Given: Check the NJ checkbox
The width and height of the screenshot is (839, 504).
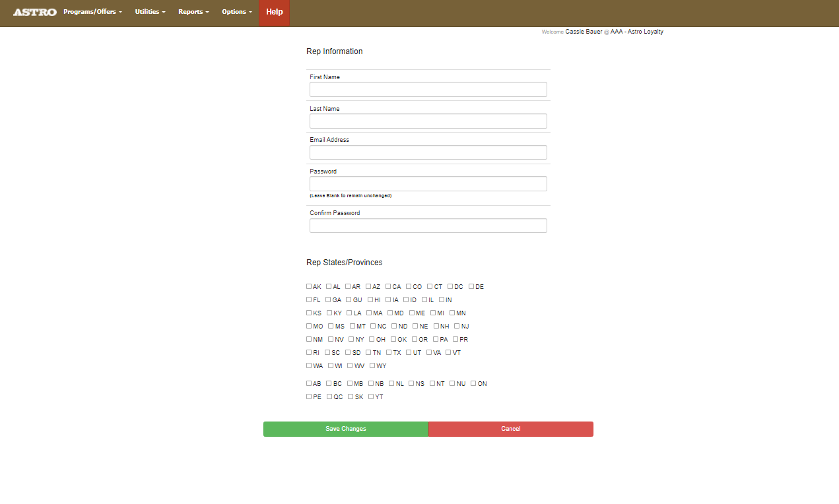Looking at the screenshot, I should pos(457,326).
